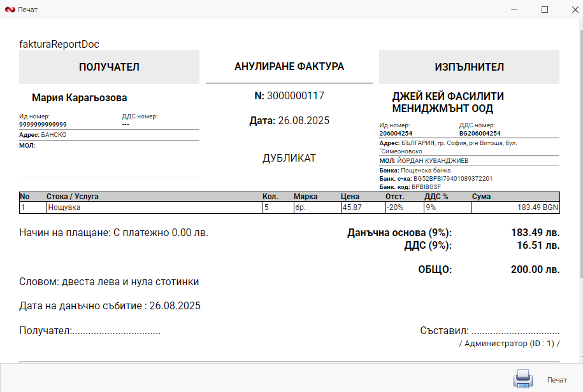Click the printer icon at bottom
The height and width of the screenshot is (392, 583).
click(x=522, y=379)
